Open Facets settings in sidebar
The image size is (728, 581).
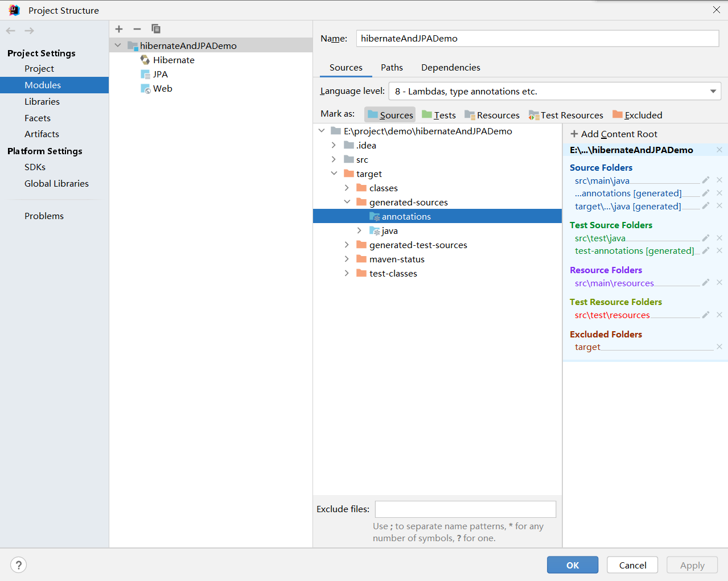click(x=38, y=118)
